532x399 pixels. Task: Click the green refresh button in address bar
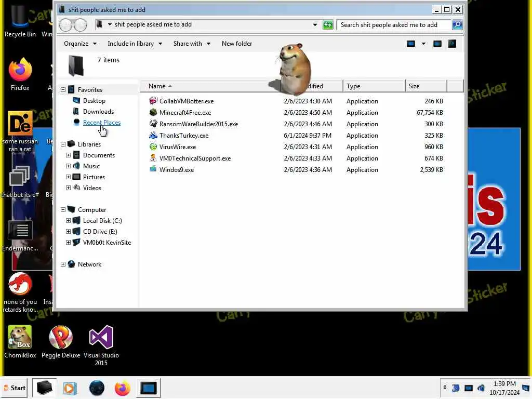tap(328, 25)
